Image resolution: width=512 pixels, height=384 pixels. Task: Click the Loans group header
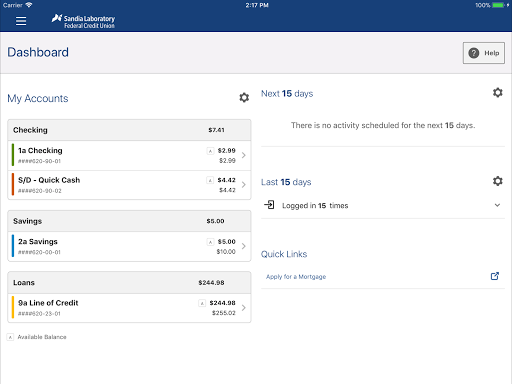[x=129, y=283]
